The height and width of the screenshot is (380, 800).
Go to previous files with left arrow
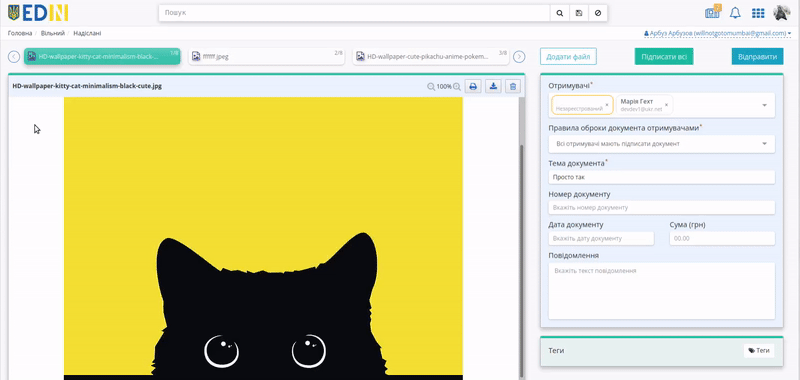[14, 57]
